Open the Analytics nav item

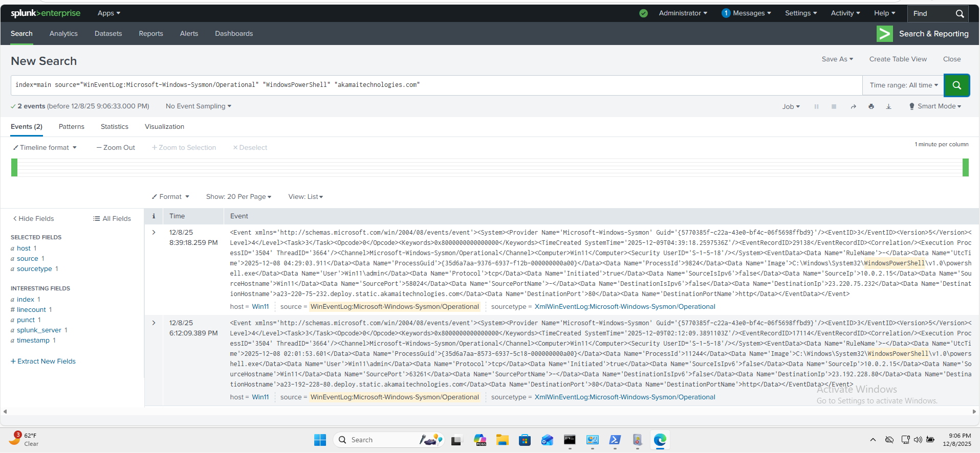point(63,34)
